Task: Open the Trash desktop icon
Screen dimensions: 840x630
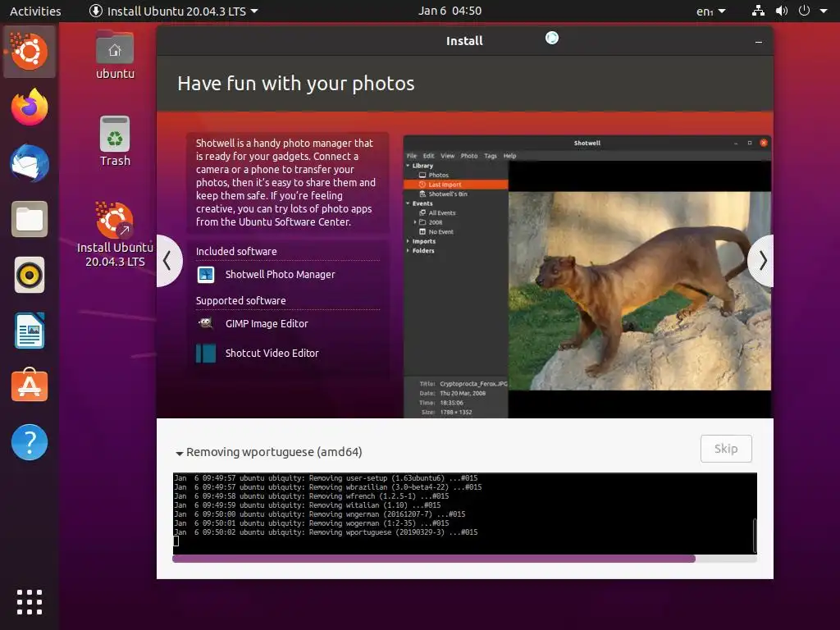Action: point(115,141)
